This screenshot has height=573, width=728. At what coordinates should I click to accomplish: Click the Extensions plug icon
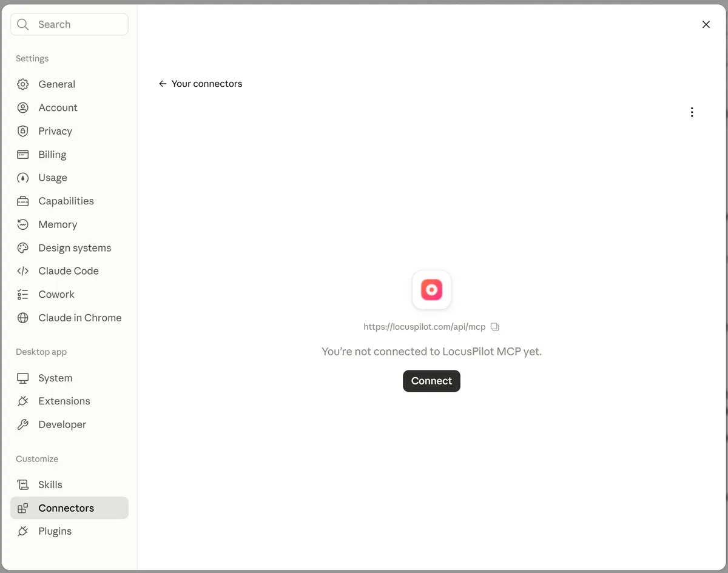(x=23, y=401)
